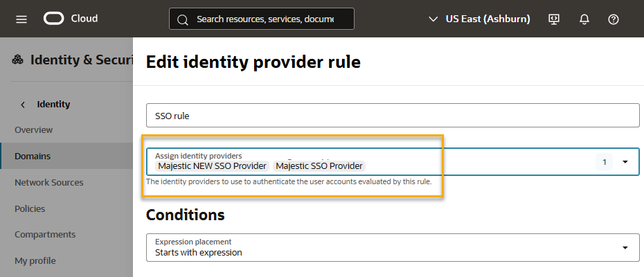Open the notifications bell
Screen dimensions: 644x277
pyautogui.click(x=584, y=19)
